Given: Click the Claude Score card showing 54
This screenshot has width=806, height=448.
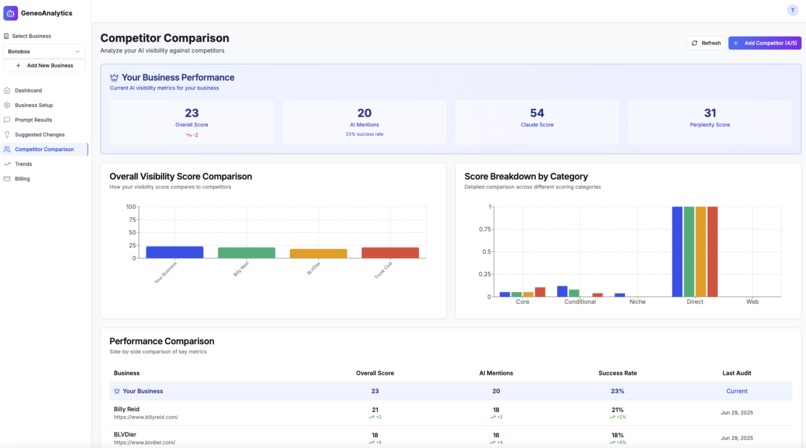Looking at the screenshot, I should pos(537,122).
